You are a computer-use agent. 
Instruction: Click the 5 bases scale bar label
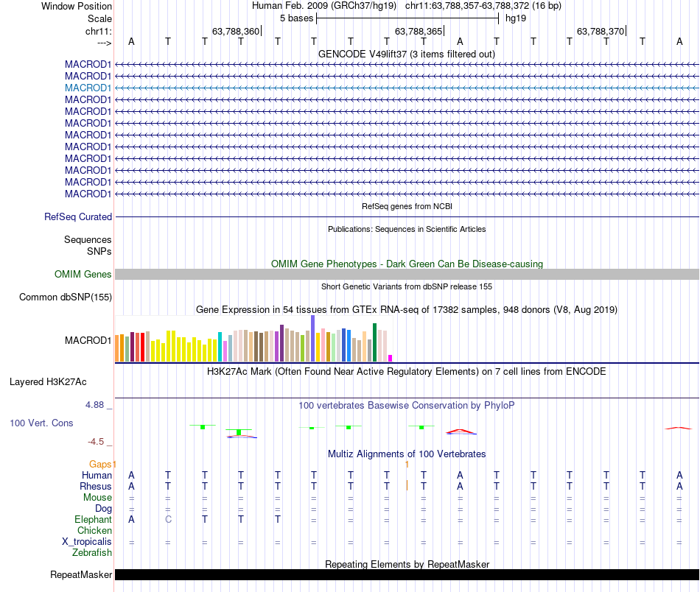coord(296,18)
